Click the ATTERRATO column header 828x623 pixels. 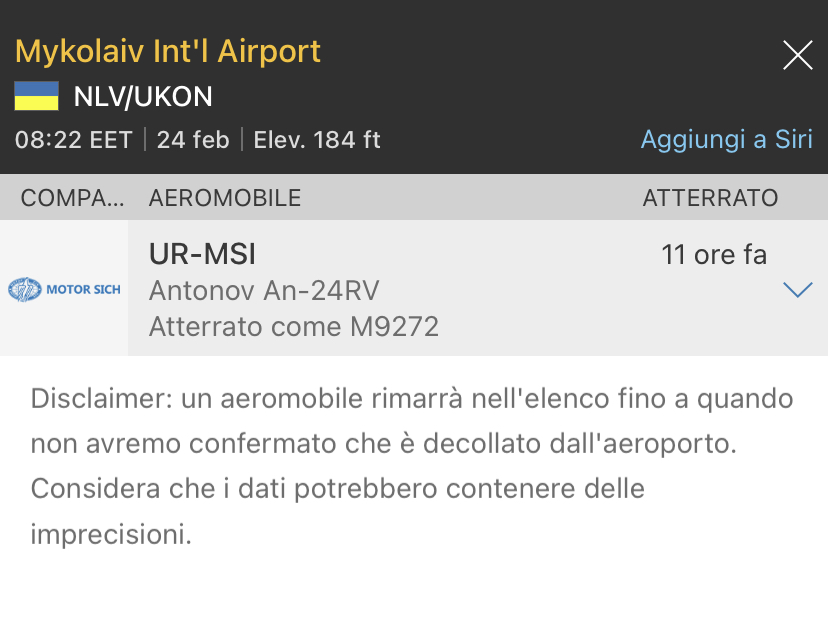(710, 198)
